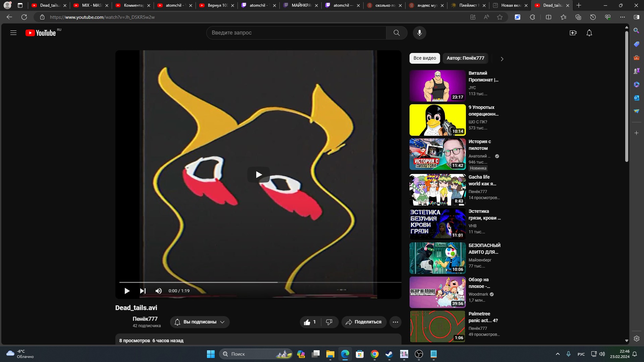Select the Автор: Пенёк777 filter chip
This screenshot has height=362, width=644.
(465, 58)
